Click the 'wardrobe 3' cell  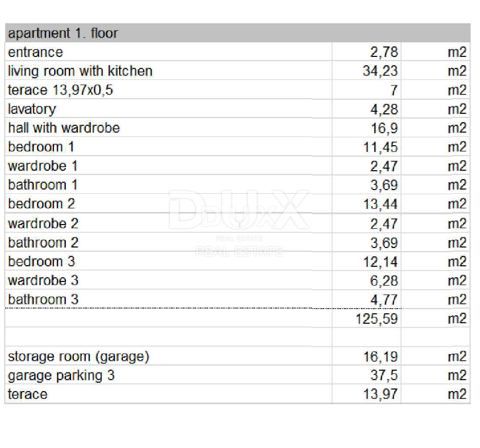(x=43, y=280)
